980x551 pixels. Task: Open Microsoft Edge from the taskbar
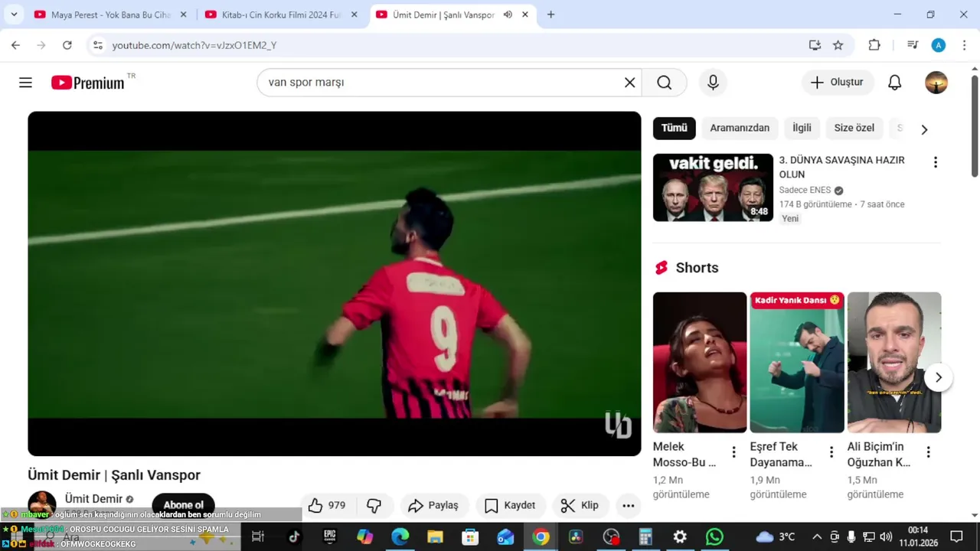click(400, 536)
